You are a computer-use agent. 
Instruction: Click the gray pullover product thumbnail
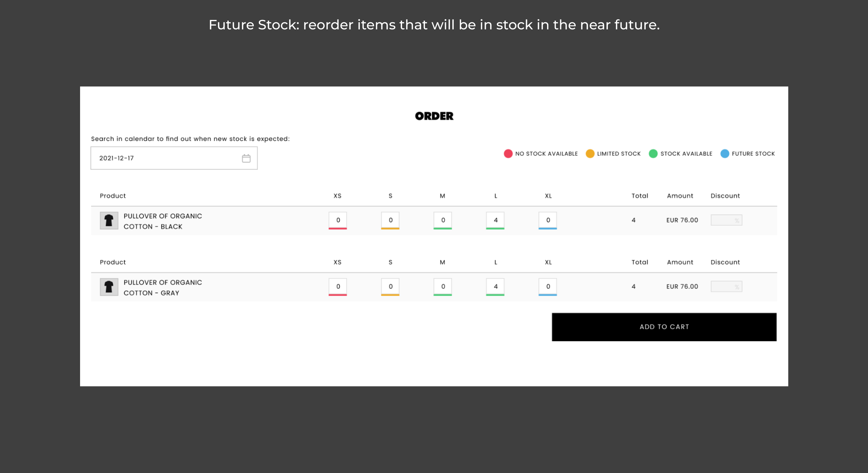109,287
